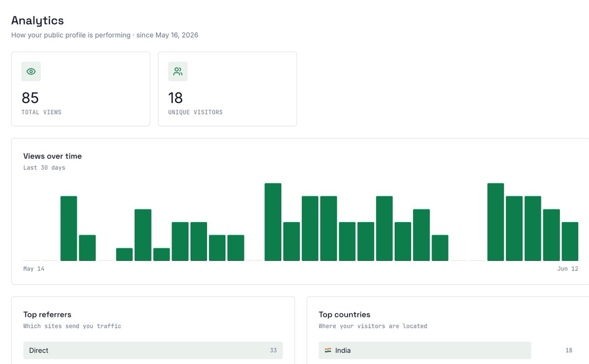Screen dimensions: 589x364
Task: Click 'Which sites send you traffic' text
Action: pyautogui.click(x=72, y=326)
